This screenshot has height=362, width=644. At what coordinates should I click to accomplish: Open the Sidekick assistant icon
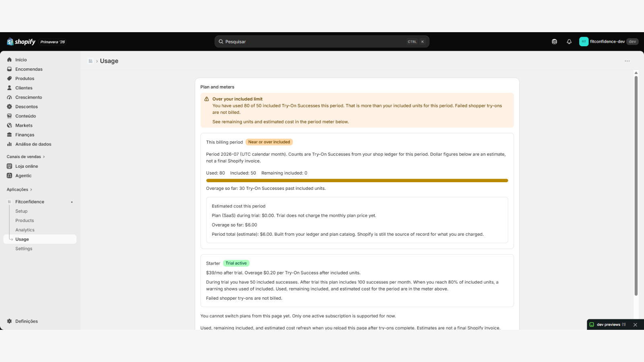click(x=554, y=42)
